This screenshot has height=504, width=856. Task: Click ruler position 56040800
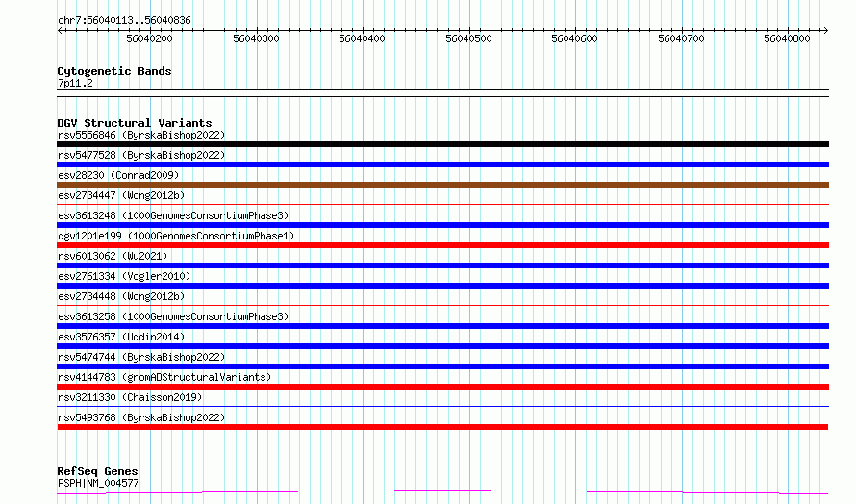point(787,38)
